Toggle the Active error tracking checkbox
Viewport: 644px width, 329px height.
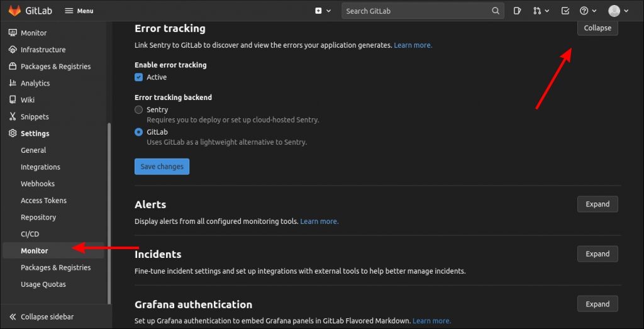[x=139, y=77]
